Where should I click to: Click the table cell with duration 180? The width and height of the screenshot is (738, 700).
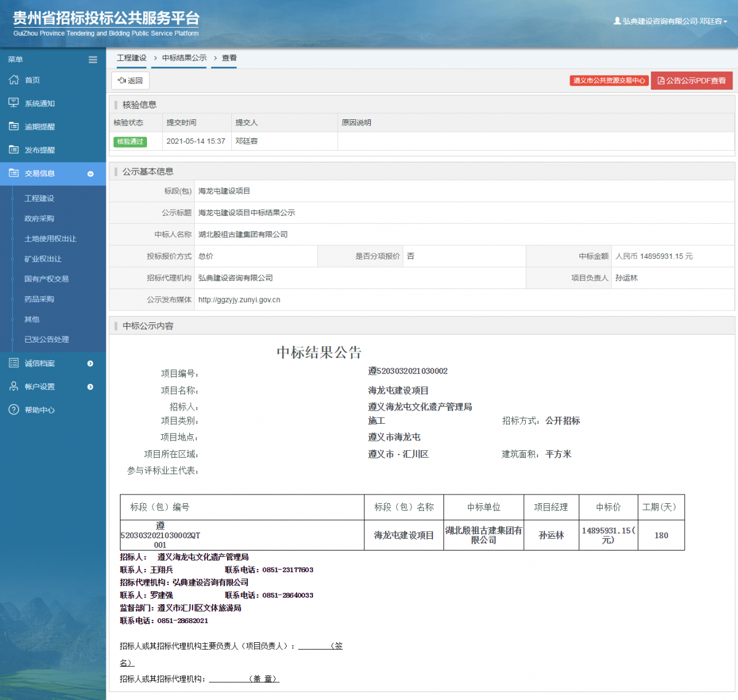coord(661,535)
